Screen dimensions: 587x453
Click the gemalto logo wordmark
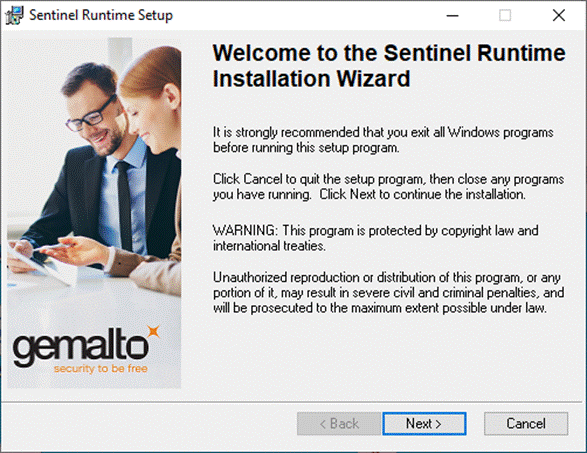[80, 346]
